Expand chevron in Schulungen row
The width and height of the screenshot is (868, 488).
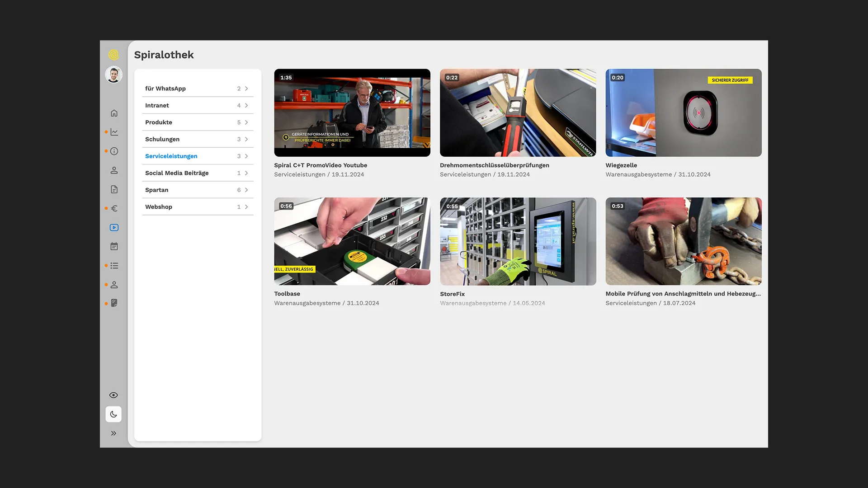tap(246, 139)
